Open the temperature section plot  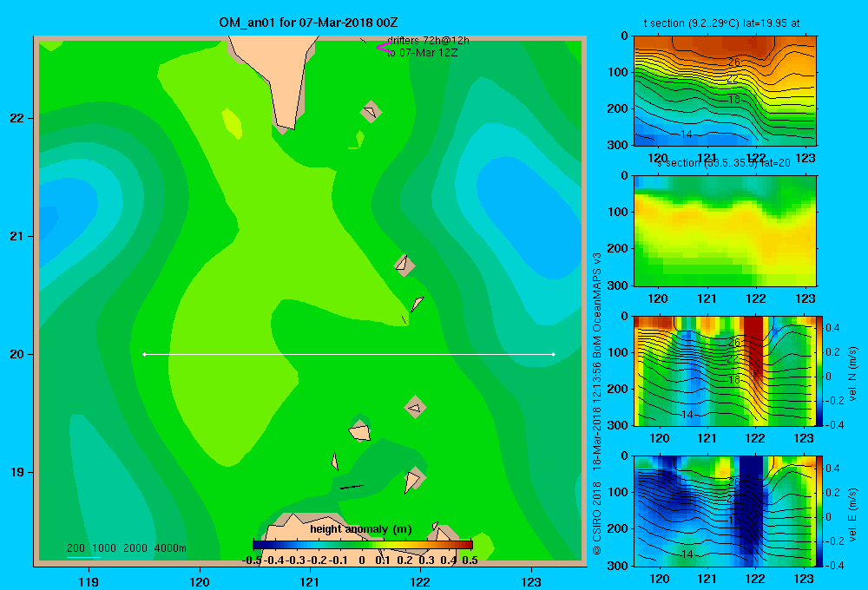[x=725, y=91]
